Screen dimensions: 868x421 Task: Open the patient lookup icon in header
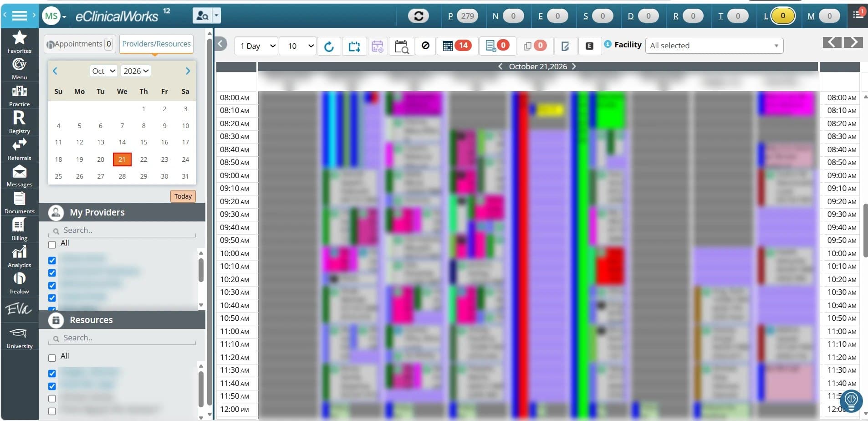click(x=202, y=16)
